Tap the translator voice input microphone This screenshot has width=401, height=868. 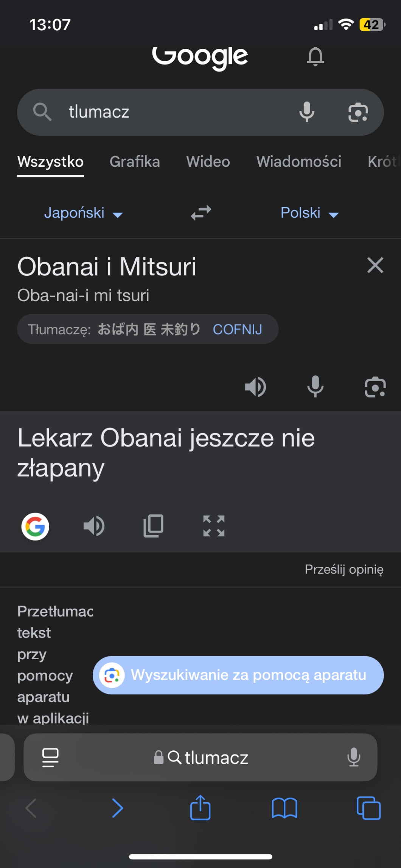click(315, 387)
